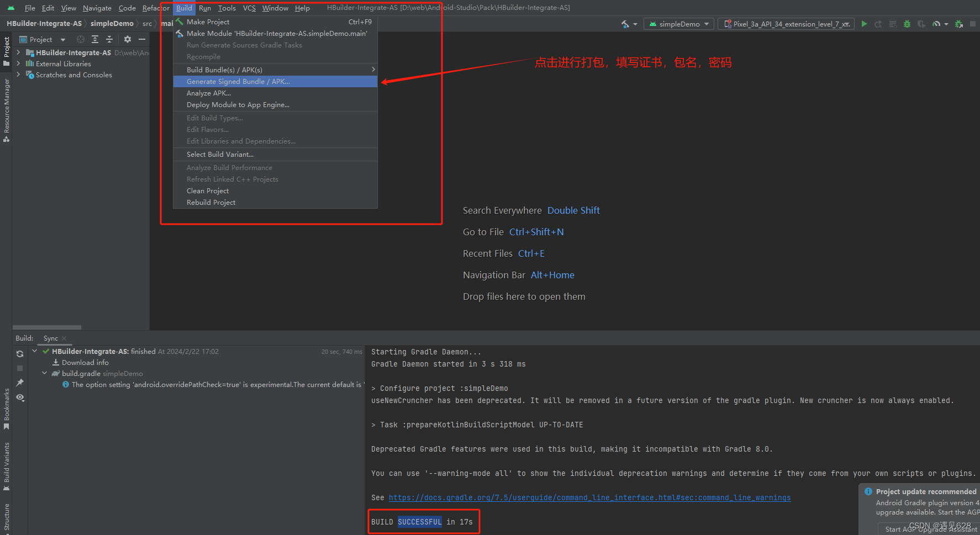Viewport: 980px width, 535px height.
Task: Toggle the filter eye icon in Build panel
Action: point(20,398)
